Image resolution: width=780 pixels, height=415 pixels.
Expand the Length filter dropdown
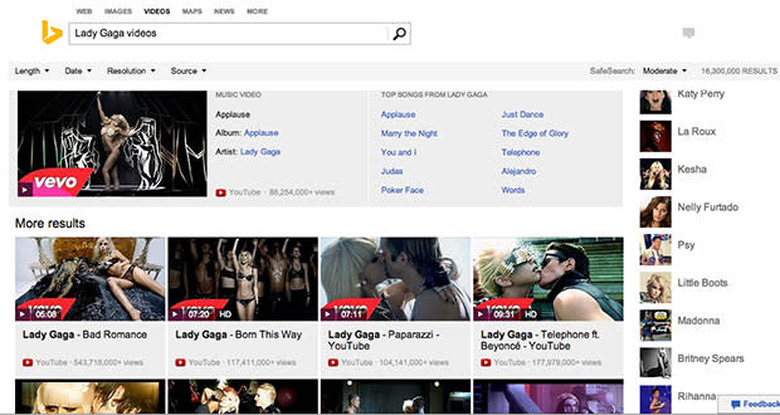[x=32, y=71]
